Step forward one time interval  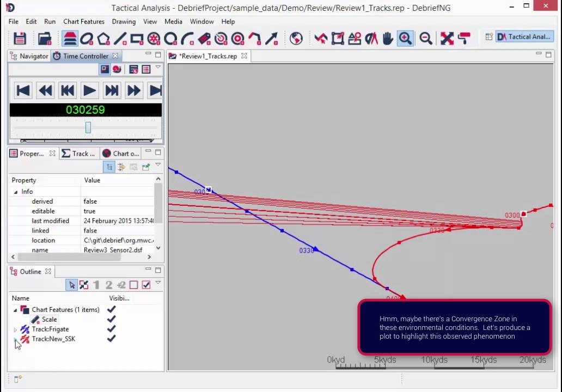(112, 90)
